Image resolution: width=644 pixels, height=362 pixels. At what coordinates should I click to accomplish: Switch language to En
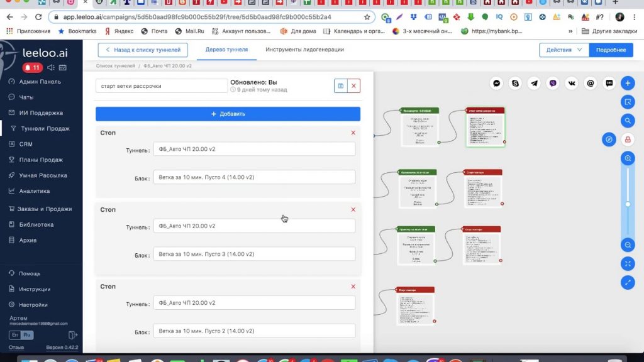[15, 335]
